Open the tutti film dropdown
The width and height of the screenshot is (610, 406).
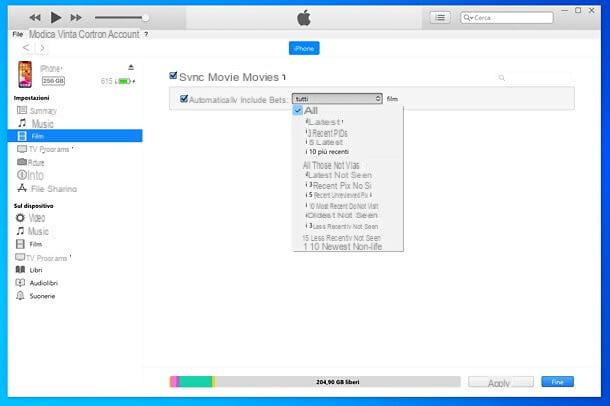click(337, 99)
